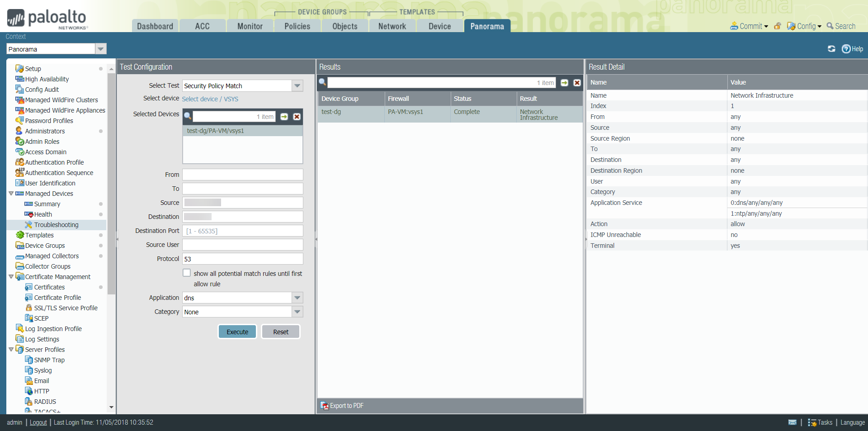
Task: Open User Identification
Action: pos(50,183)
